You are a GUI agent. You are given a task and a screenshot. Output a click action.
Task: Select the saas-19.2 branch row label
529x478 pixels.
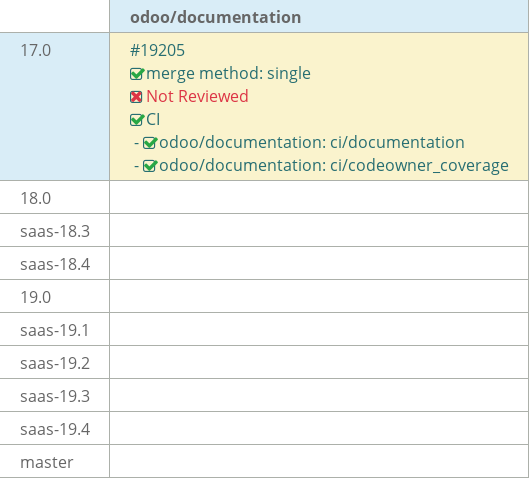(55, 363)
